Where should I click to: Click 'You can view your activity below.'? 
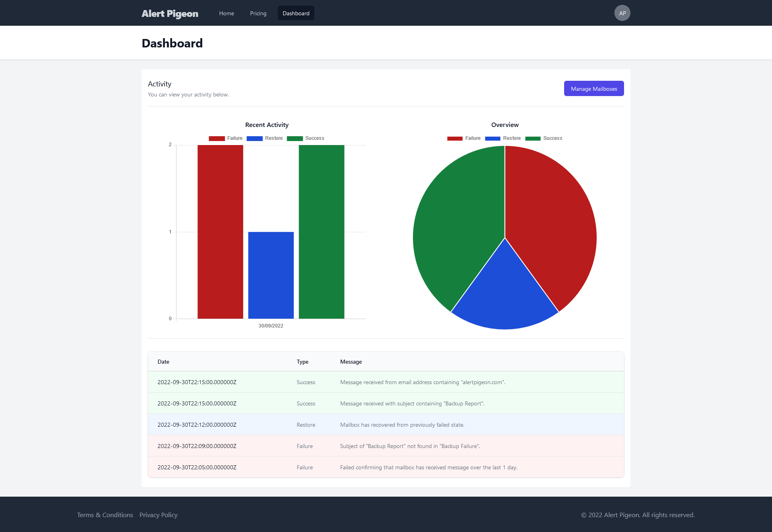188,94
